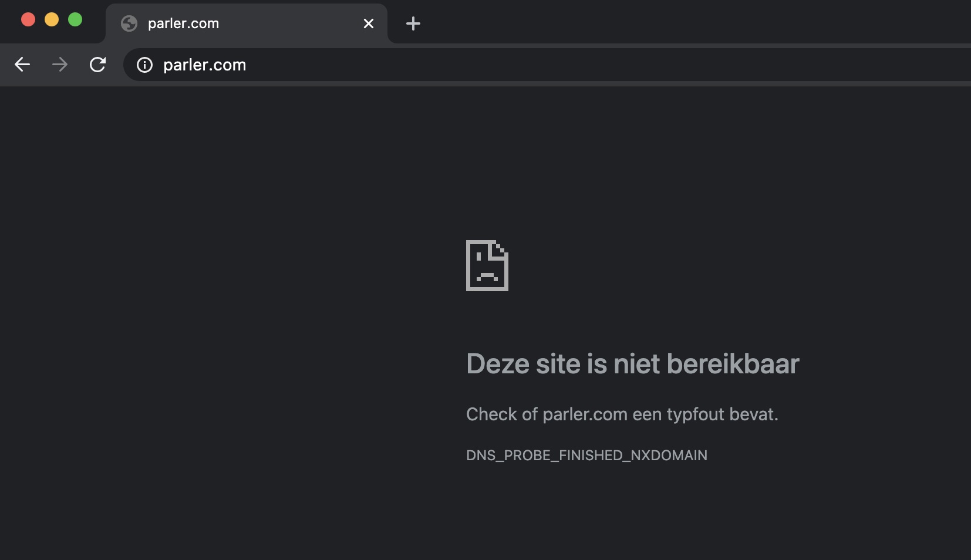The width and height of the screenshot is (971, 560).
Task: Click the sad page error icon
Action: coord(487,265)
